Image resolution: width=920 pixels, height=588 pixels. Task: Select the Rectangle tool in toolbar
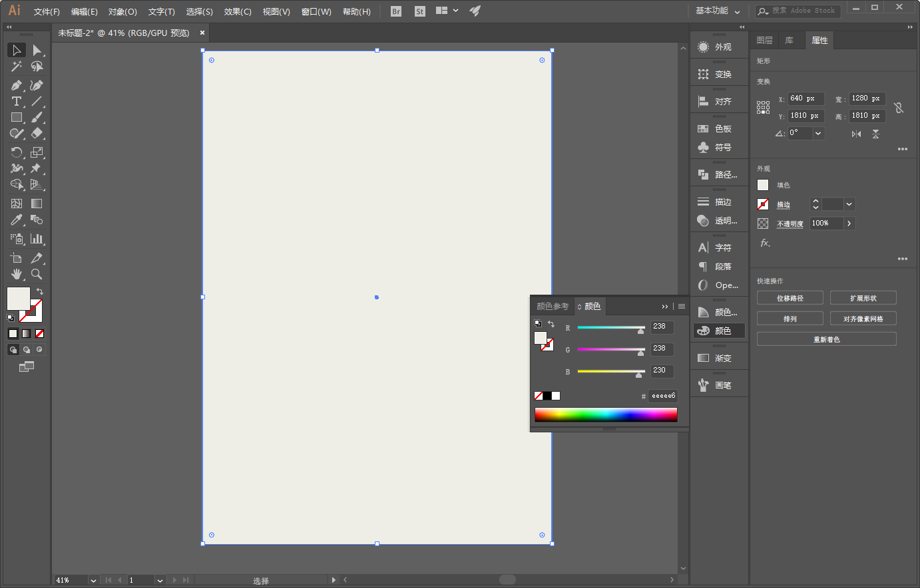point(17,117)
